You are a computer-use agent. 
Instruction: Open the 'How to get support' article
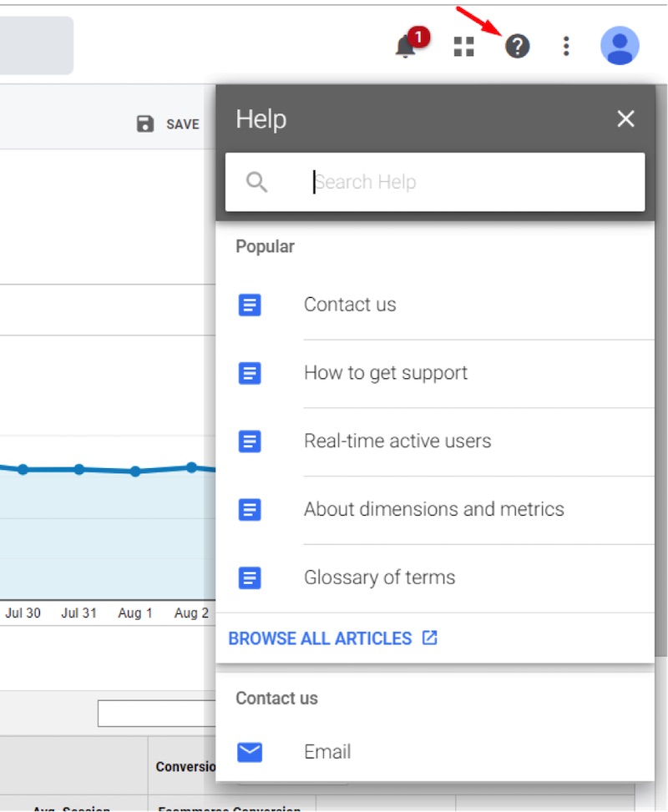coord(385,373)
